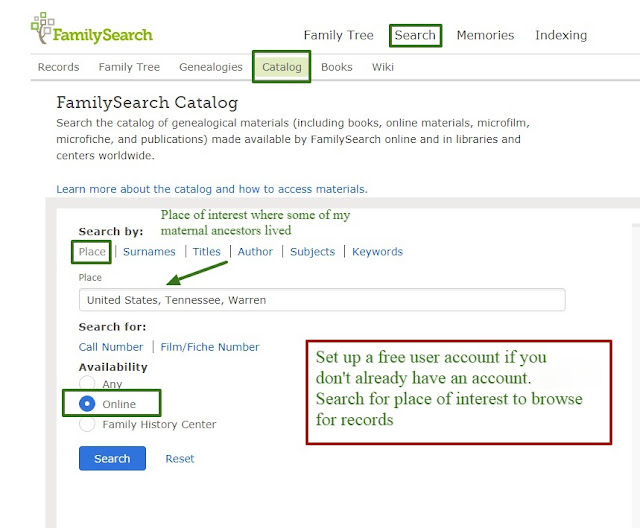
Task: Open the Books tab
Action: 336,67
